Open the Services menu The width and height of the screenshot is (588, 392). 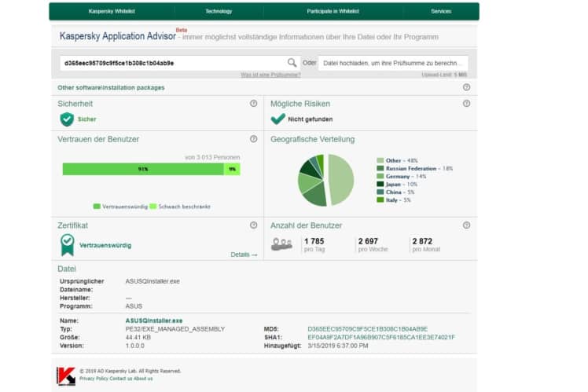[441, 11]
